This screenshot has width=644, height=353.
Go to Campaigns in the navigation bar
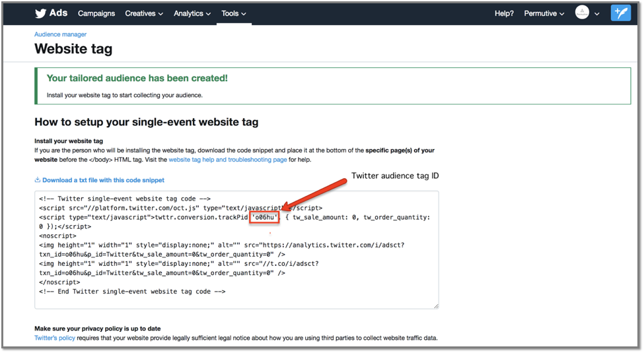pyautogui.click(x=96, y=14)
